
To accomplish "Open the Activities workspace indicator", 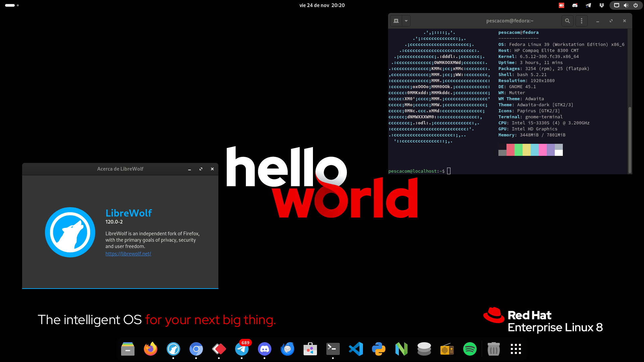I will pos(12,5).
